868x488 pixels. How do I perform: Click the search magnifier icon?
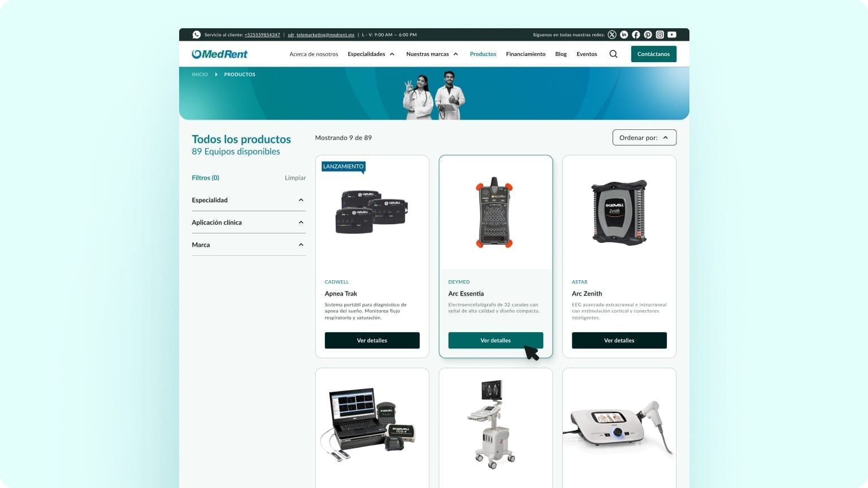coord(613,54)
